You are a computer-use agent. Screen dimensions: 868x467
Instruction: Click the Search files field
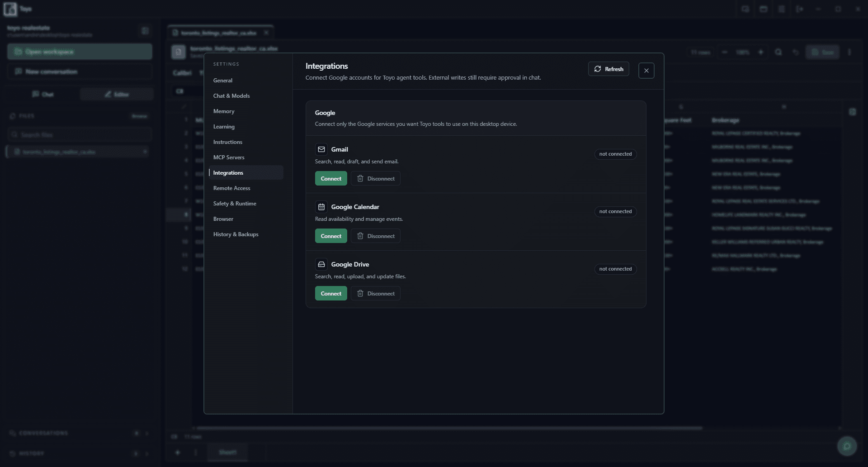click(80, 135)
